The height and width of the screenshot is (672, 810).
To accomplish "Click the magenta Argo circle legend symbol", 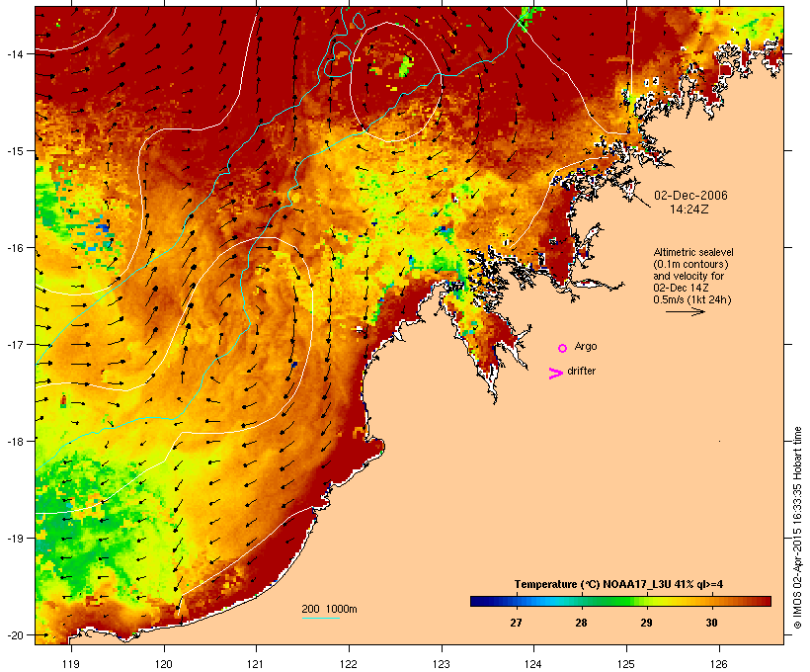I will click(x=563, y=349).
